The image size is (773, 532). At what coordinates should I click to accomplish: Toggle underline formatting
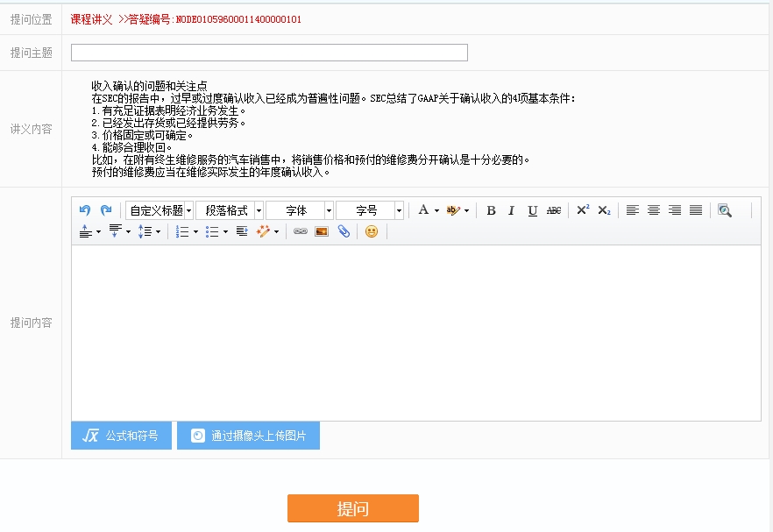532,210
